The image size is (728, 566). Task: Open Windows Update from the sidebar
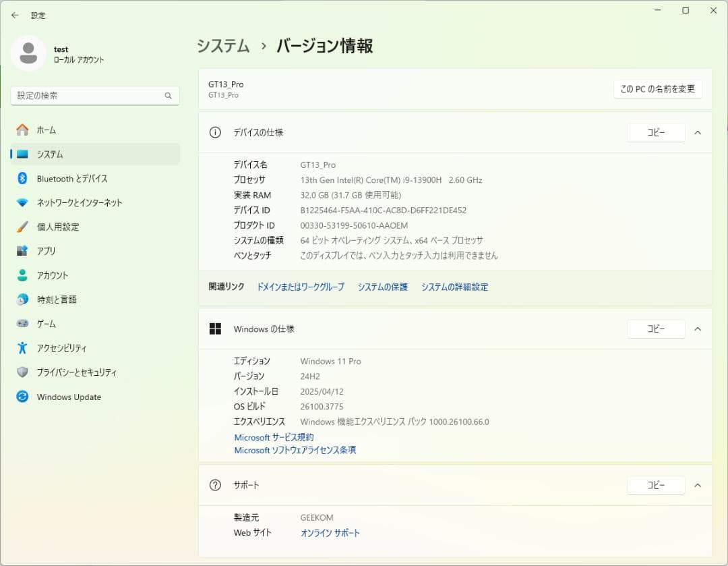pyautogui.click(x=67, y=397)
